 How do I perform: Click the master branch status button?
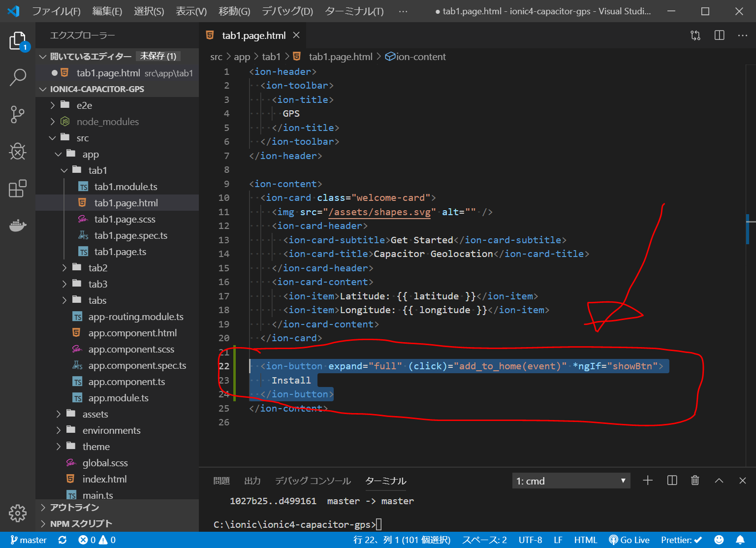point(29,540)
